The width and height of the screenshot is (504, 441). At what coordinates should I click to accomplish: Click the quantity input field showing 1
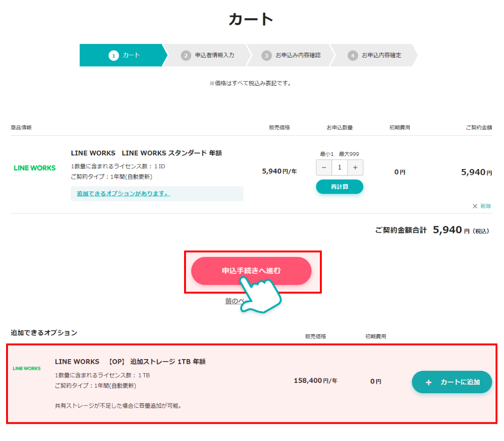340,167
